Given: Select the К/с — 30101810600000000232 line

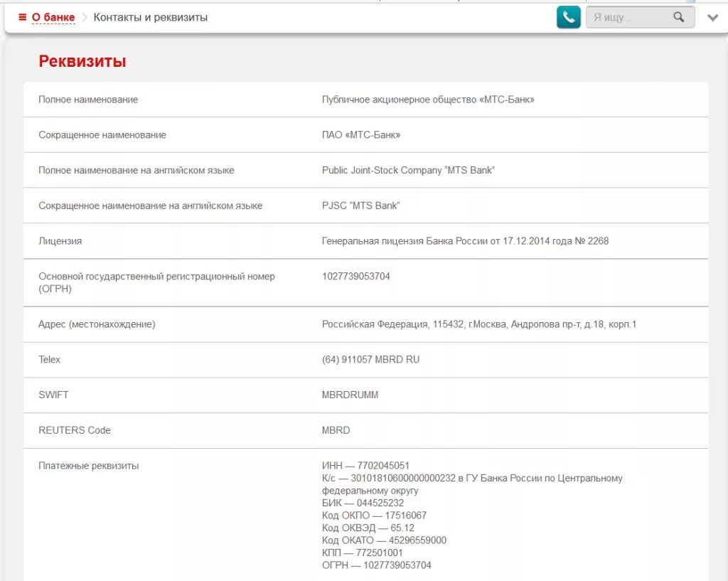Looking at the screenshot, I should (472, 484).
